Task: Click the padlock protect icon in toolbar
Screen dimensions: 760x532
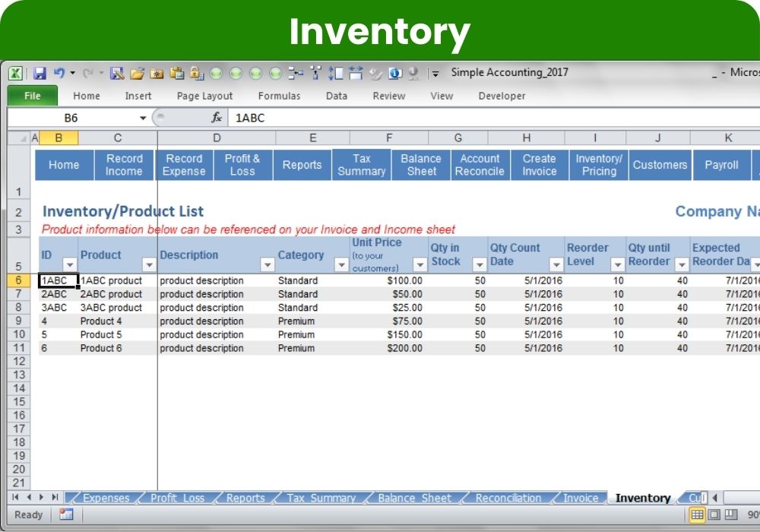Action: [x=196, y=74]
